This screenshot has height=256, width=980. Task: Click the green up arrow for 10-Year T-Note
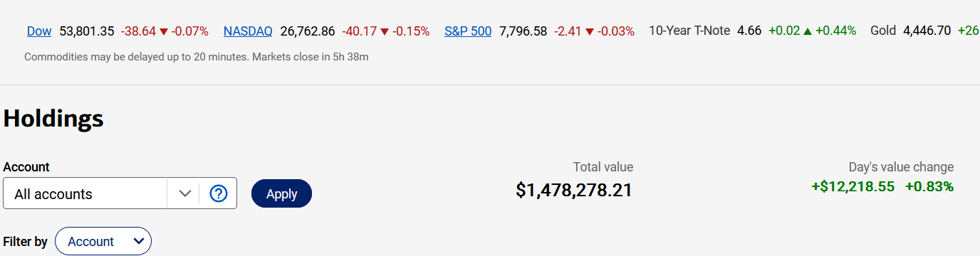pyautogui.click(x=807, y=31)
